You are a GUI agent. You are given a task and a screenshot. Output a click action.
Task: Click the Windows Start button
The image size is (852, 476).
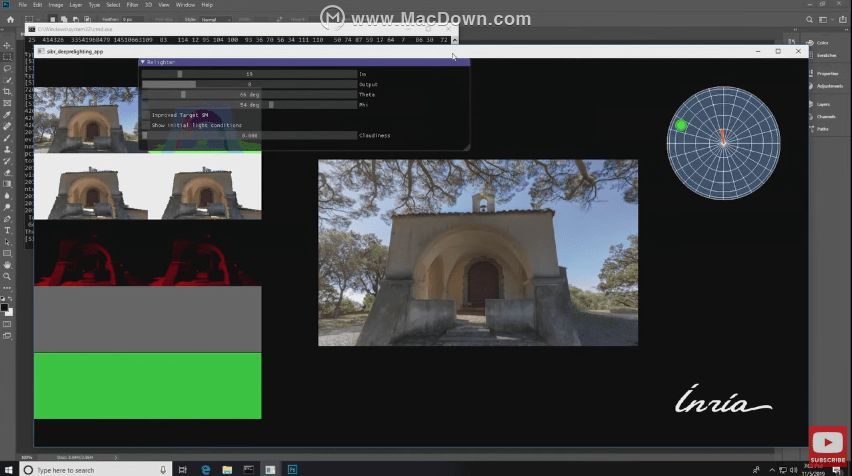click(8, 469)
